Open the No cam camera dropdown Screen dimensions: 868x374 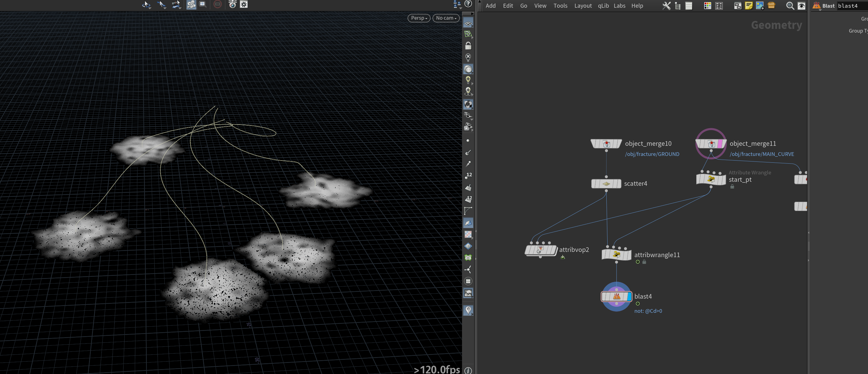(446, 18)
